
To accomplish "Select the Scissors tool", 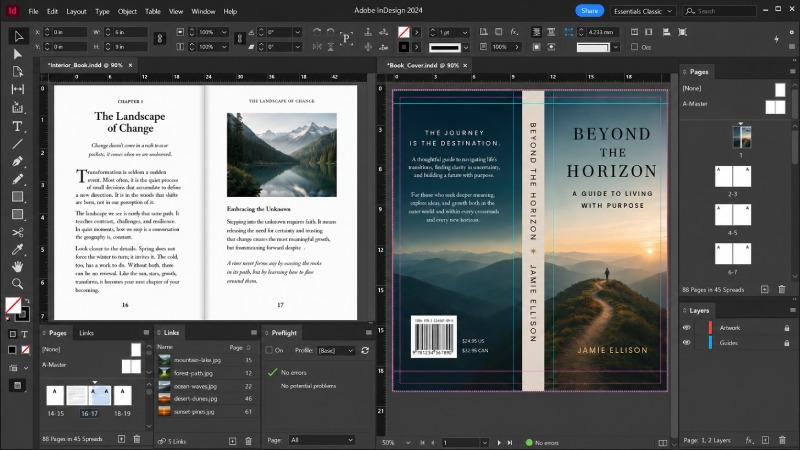I will pos(18,233).
